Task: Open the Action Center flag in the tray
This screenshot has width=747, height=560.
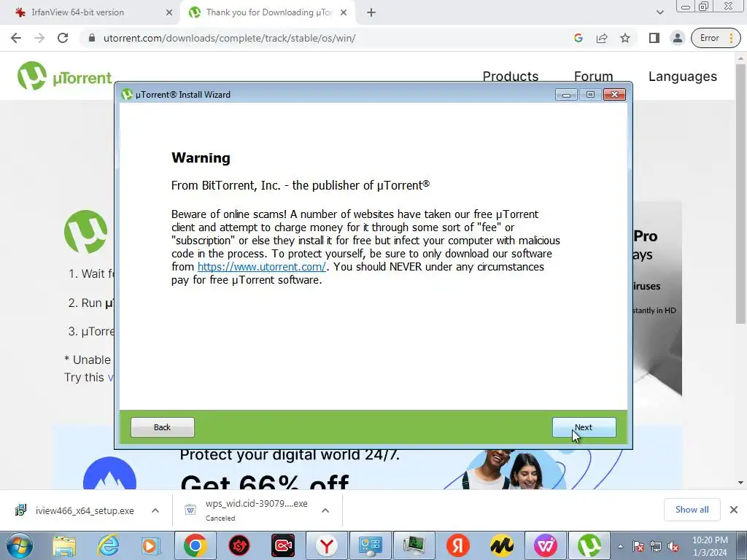Action: [x=638, y=546]
